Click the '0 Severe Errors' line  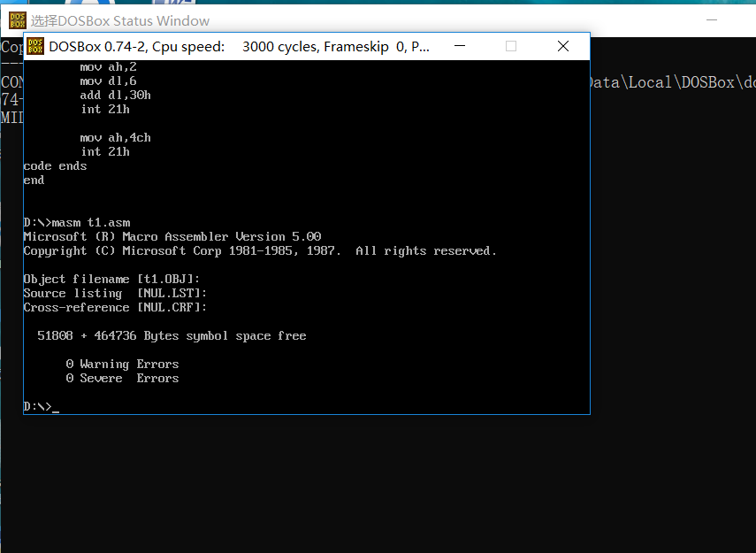click(122, 379)
